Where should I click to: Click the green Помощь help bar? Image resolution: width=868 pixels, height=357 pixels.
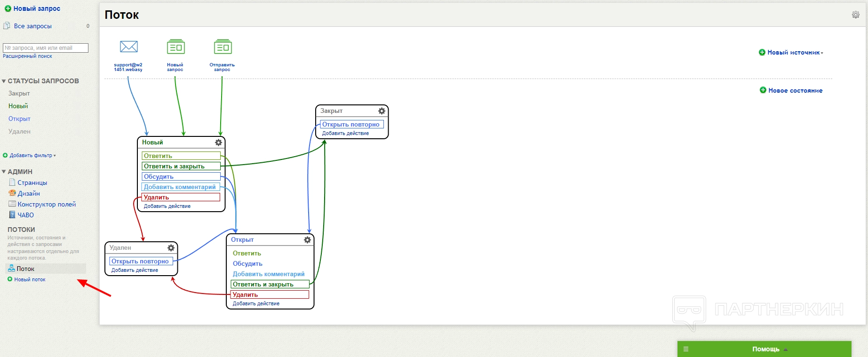pos(764,349)
